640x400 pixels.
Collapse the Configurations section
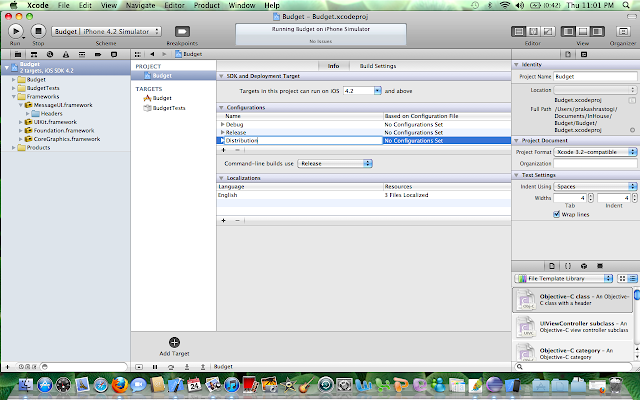[221, 108]
